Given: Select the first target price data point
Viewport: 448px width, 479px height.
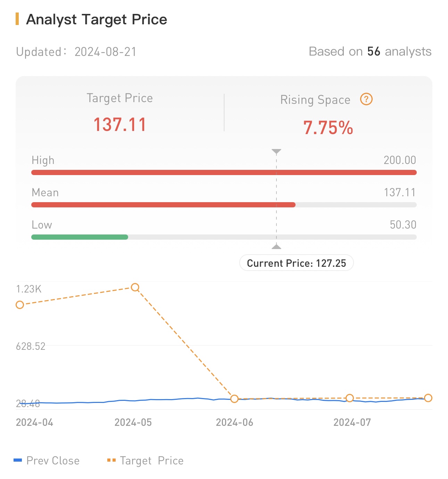Looking at the screenshot, I should pos(20,305).
